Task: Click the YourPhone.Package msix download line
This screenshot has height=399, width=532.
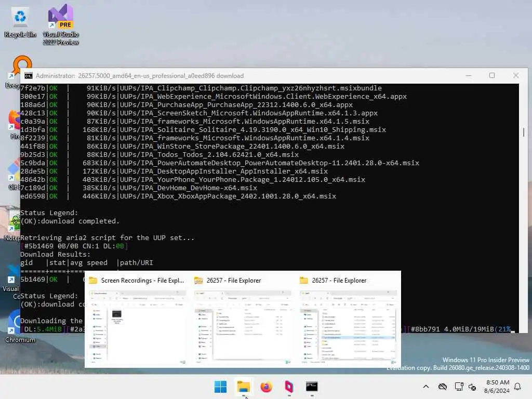Action: (193, 180)
